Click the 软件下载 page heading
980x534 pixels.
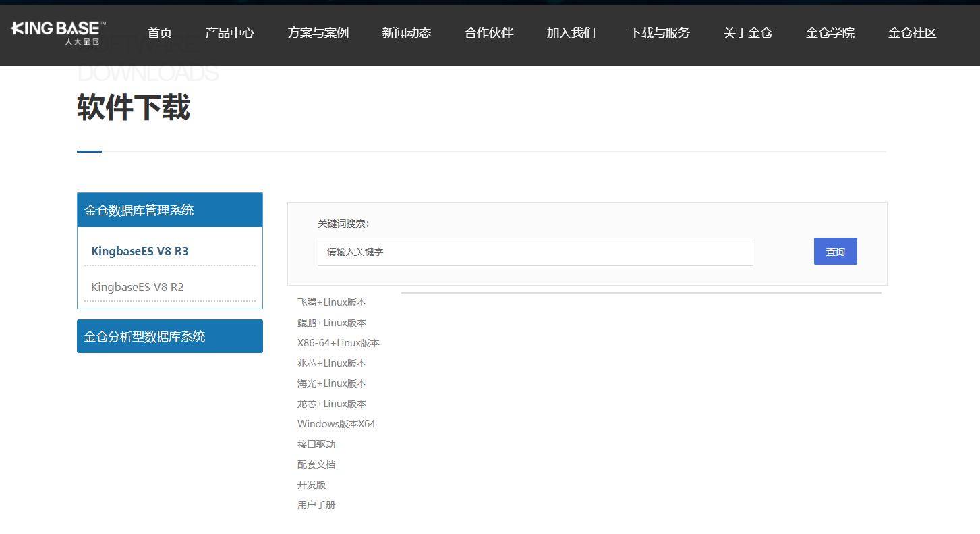tap(134, 107)
